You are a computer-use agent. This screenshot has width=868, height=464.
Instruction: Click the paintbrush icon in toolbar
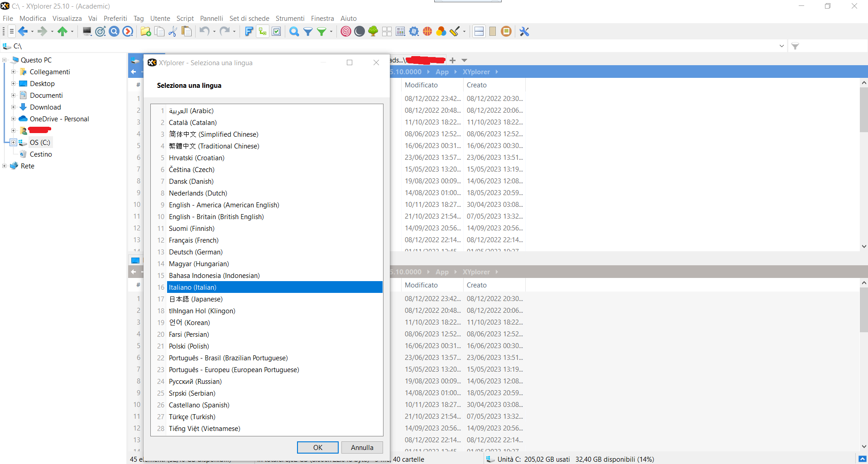click(x=455, y=31)
